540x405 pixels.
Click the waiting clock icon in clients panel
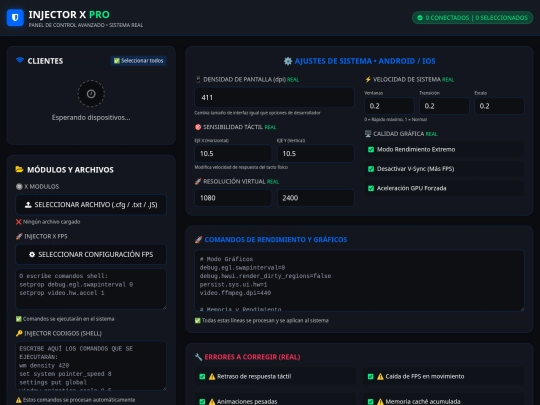click(x=91, y=94)
